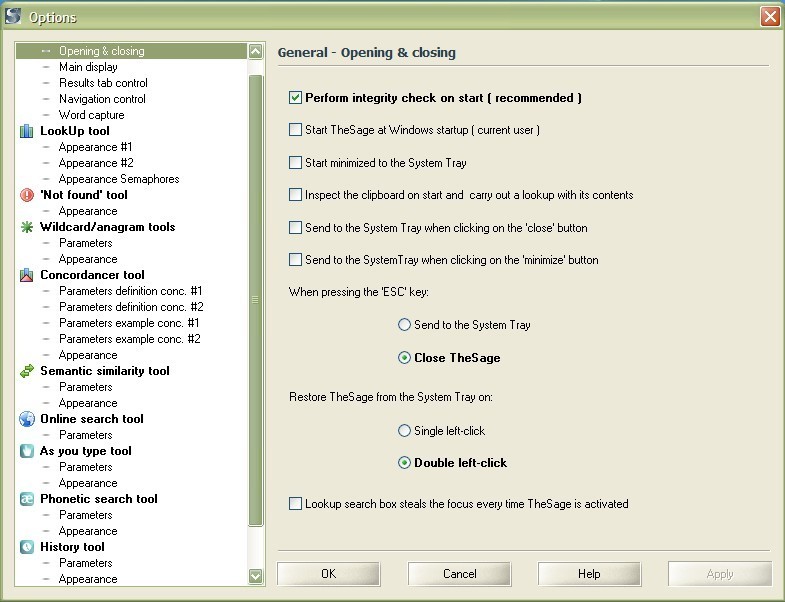Click the OK button
The image size is (785, 602).
tap(328, 573)
